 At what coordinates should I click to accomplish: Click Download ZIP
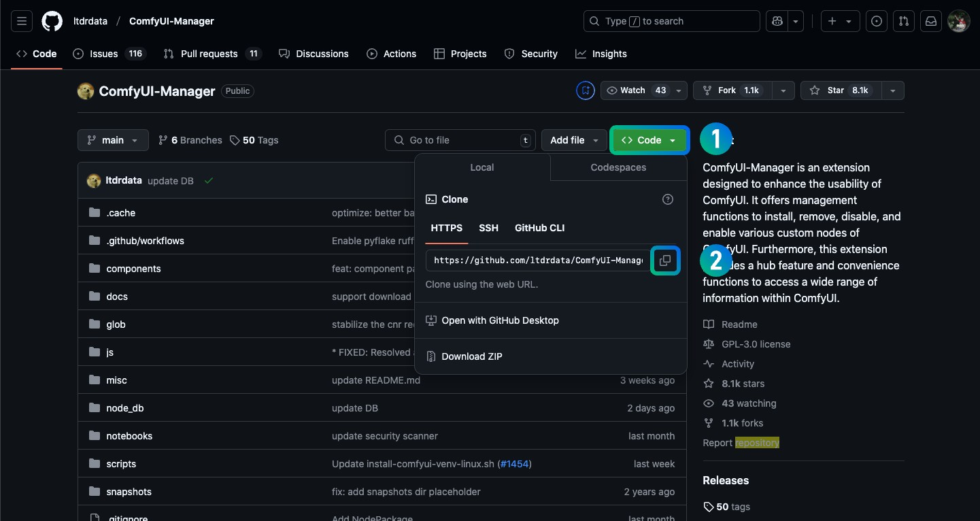pos(472,356)
